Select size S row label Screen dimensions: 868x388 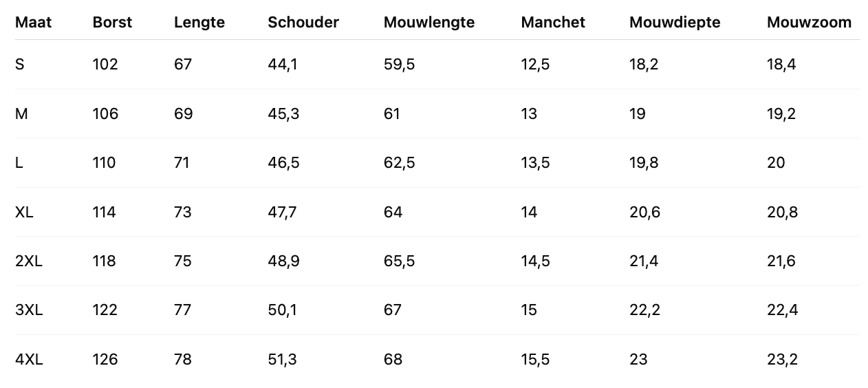tap(20, 65)
